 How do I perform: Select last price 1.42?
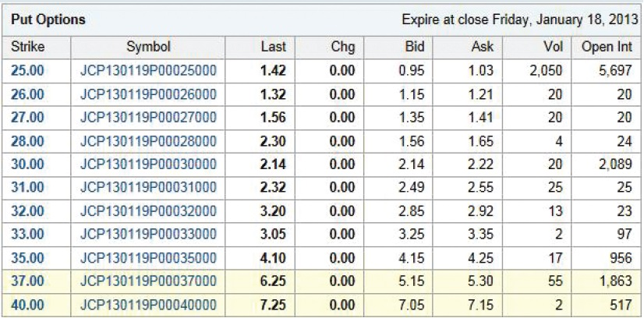pos(272,71)
